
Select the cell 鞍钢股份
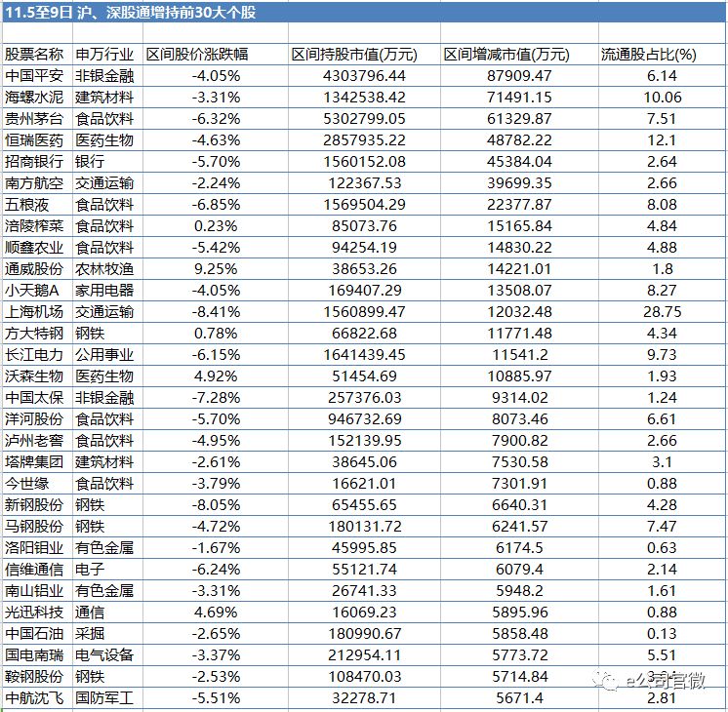pos(34,676)
